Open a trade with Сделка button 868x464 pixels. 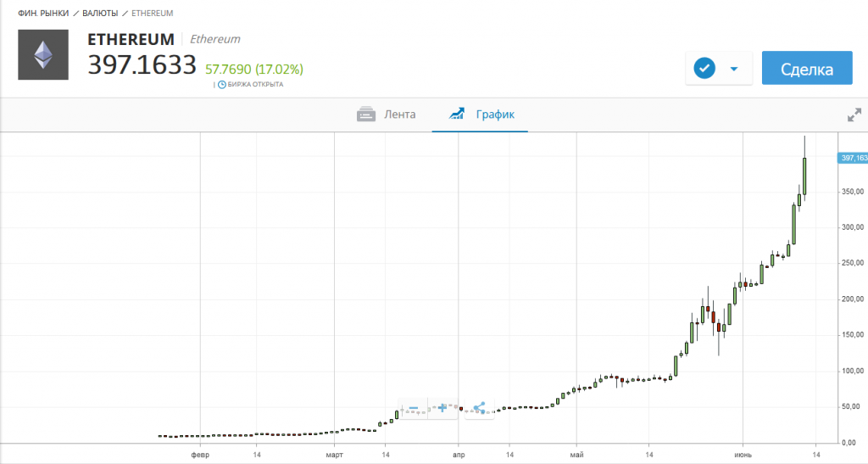807,68
